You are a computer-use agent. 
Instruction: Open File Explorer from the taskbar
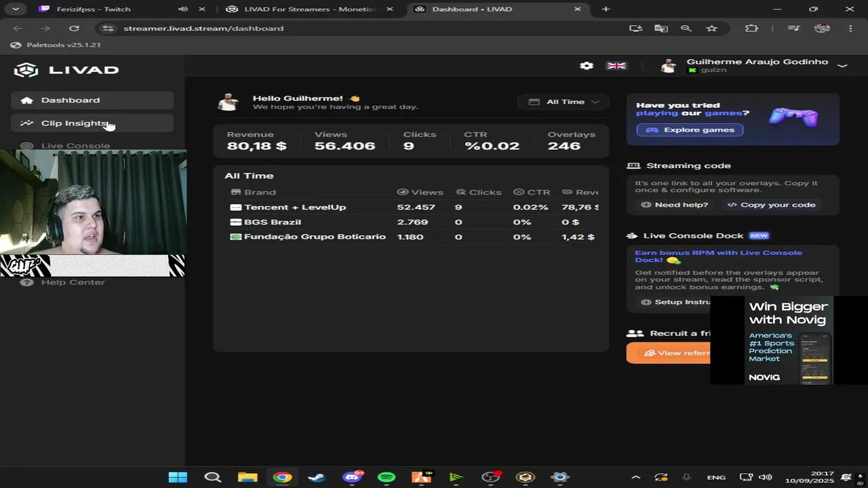pos(248,477)
